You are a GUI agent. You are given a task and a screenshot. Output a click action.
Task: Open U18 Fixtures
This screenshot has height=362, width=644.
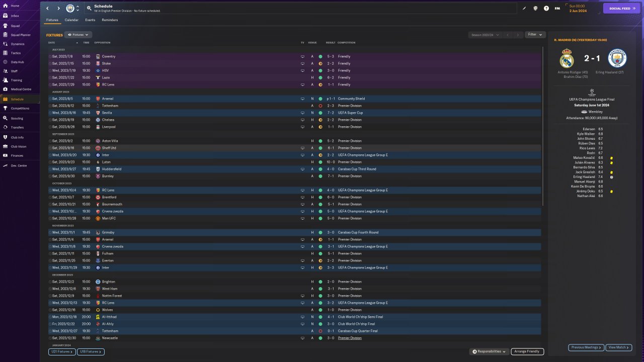point(91,352)
